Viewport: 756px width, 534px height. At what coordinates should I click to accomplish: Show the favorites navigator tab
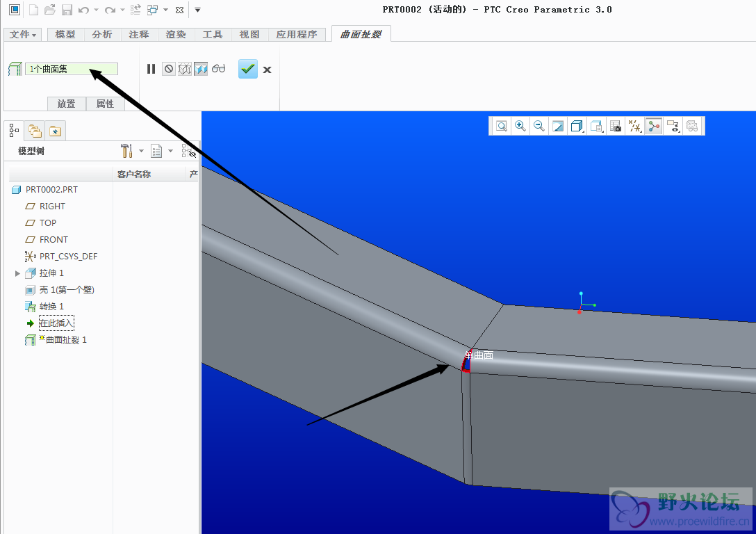pyautogui.click(x=55, y=131)
